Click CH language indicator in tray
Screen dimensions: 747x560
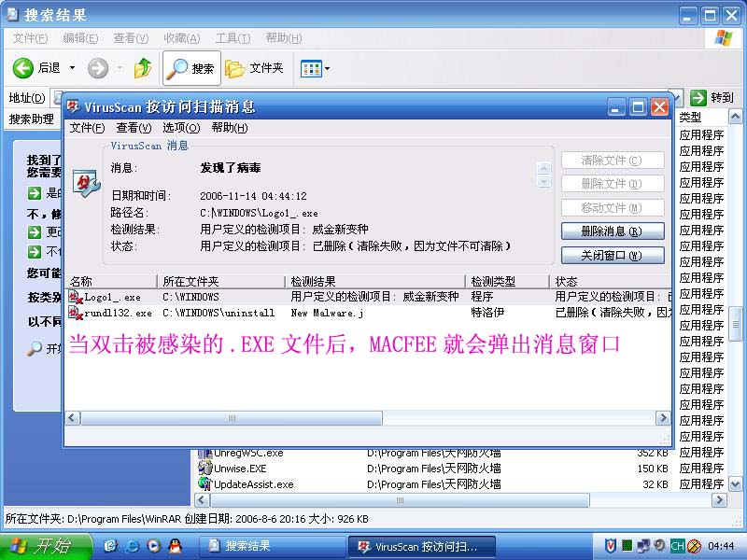[677, 546]
